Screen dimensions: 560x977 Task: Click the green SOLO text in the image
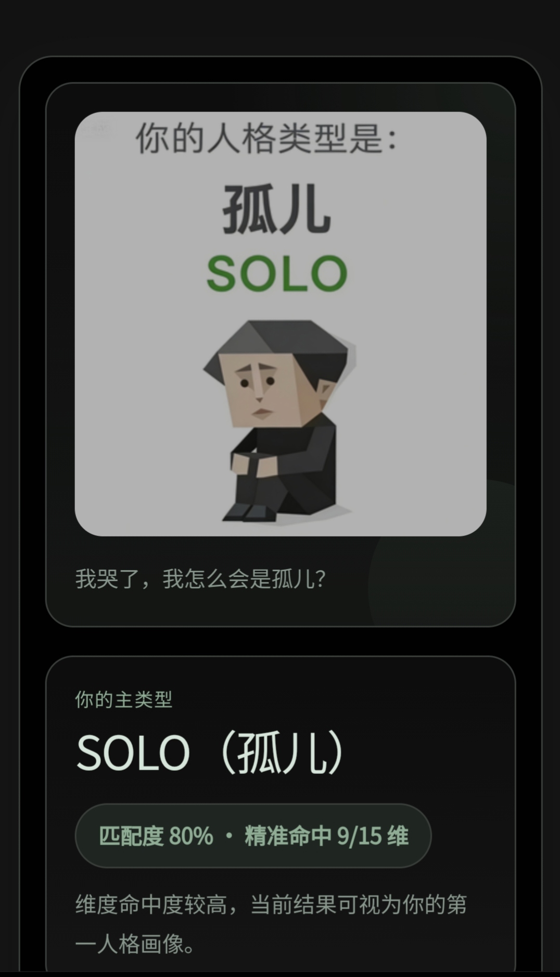click(x=277, y=273)
